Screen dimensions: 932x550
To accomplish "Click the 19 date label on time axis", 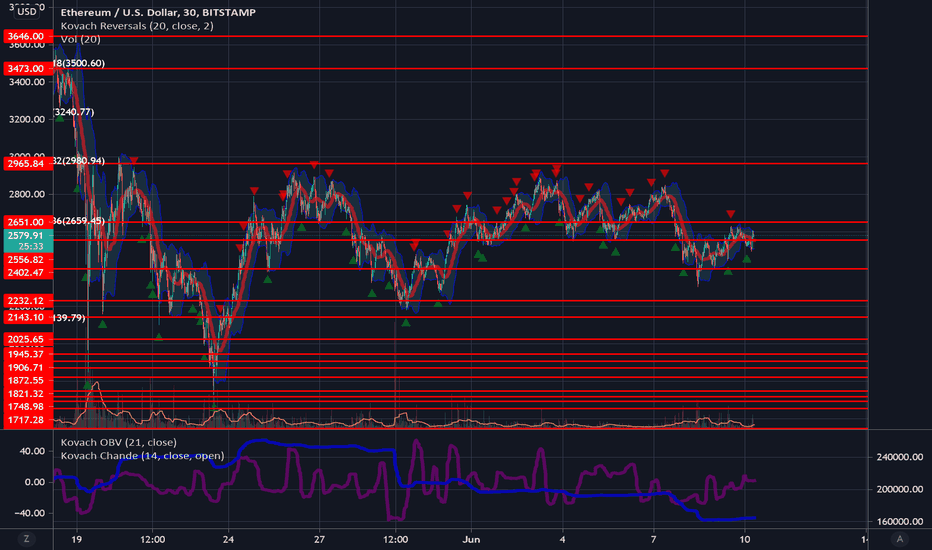I will (x=76, y=539).
